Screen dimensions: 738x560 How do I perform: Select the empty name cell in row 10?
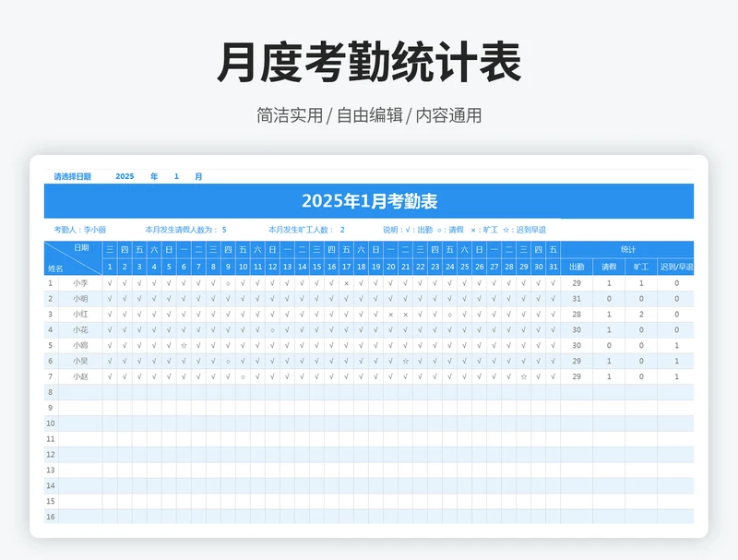80,423
